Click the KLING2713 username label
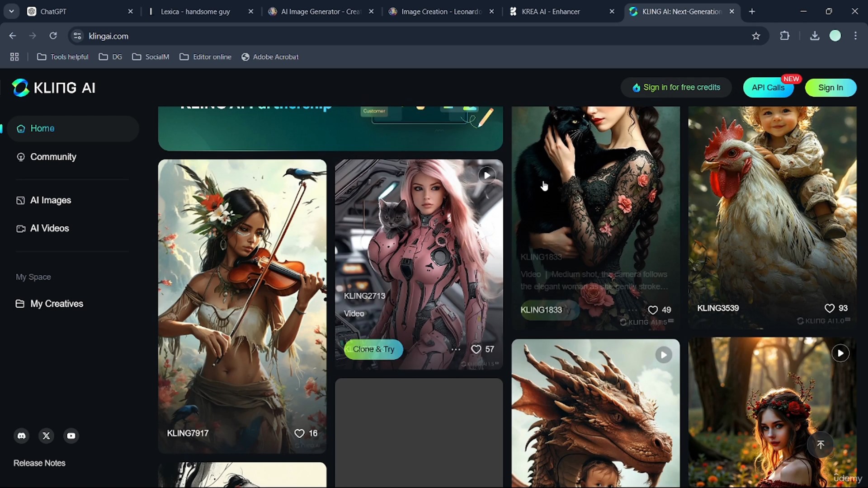Image resolution: width=868 pixels, height=488 pixels. (364, 296)
